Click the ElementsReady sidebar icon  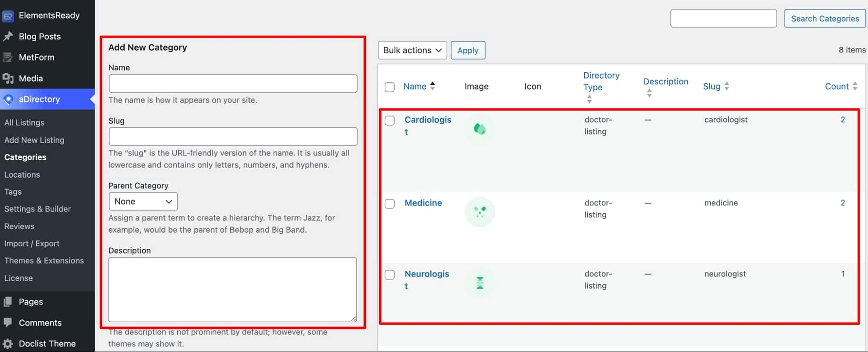tap(8, 16)
